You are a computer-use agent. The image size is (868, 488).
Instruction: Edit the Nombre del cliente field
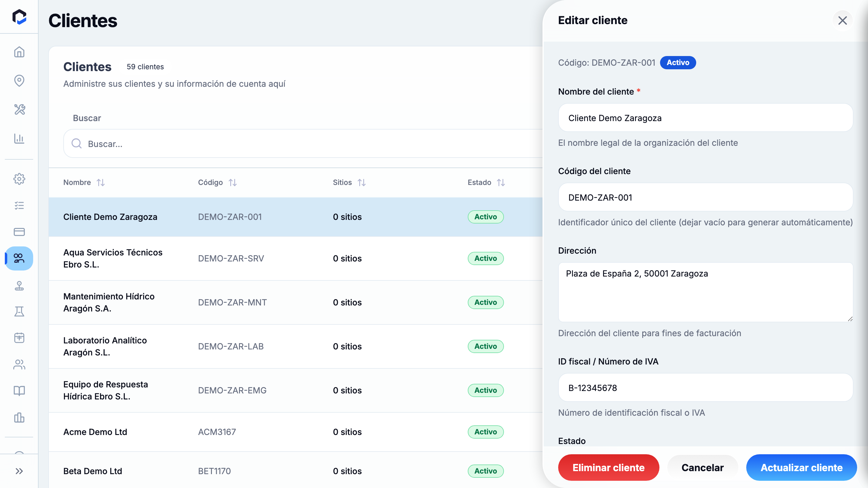[x=706, y=118]
